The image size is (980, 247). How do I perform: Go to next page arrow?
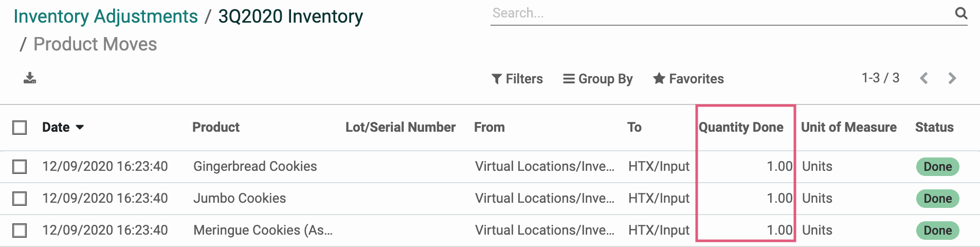tap(952, 78)
